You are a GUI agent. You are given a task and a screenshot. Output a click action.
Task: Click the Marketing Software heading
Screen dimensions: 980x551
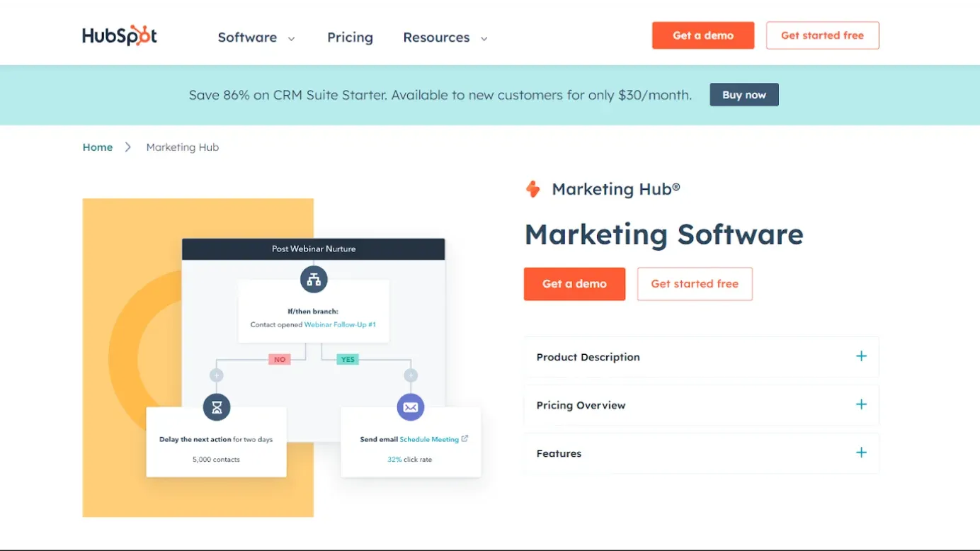pyautogui.click(x=663, y=234)
